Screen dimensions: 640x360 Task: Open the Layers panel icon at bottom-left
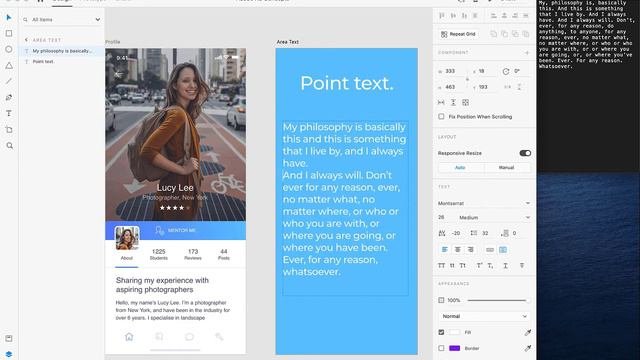pyautogui.click(x=9, y=354)
